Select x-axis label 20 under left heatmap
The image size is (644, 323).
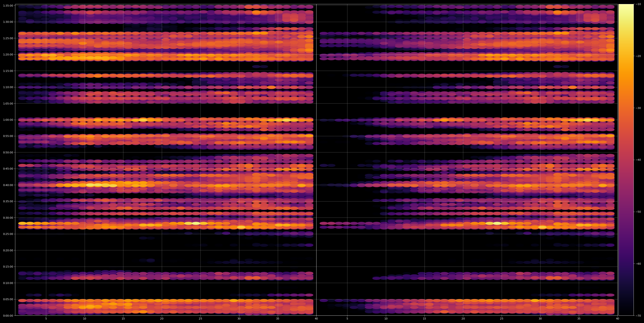coord(162,319)
